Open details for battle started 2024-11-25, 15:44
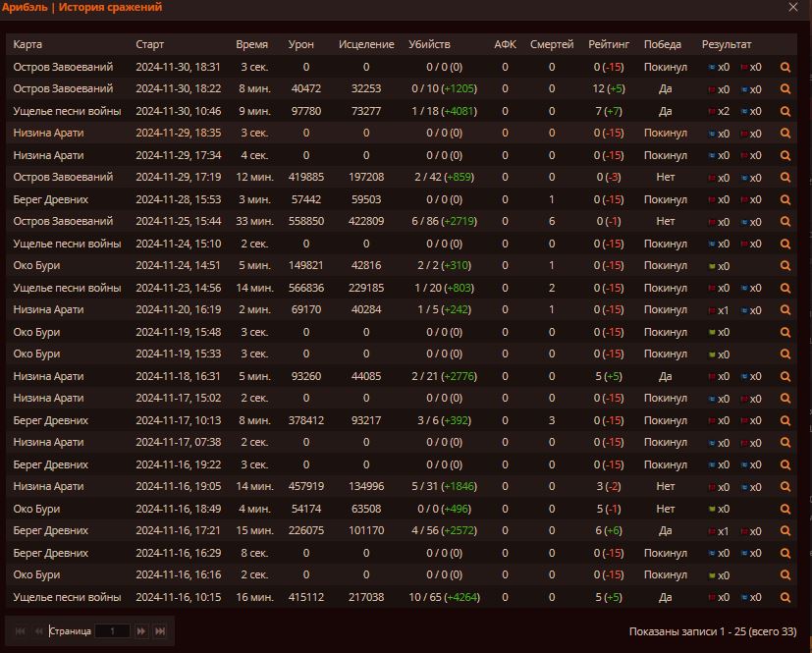The width and height of the screenshot is (812, 653). [785, 222]
